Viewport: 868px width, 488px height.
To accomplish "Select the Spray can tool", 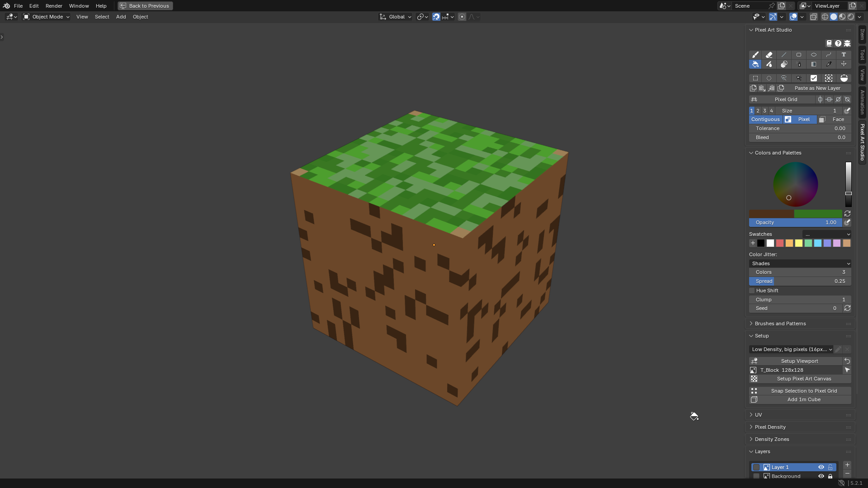I will coord(799,64).
